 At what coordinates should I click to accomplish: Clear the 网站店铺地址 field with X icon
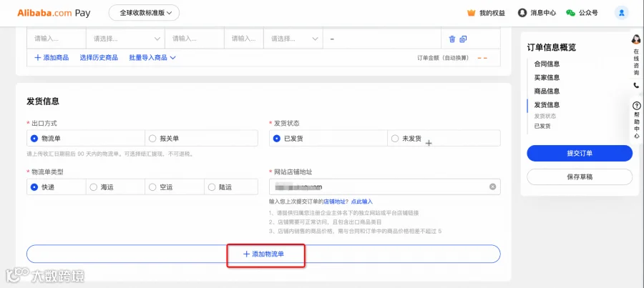[492, 187]
